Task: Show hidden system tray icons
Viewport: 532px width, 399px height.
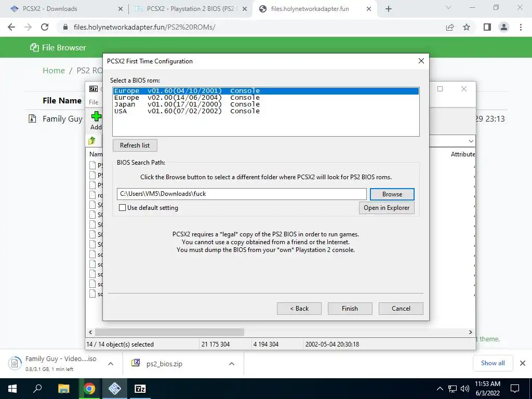Action: pos(440,389)
